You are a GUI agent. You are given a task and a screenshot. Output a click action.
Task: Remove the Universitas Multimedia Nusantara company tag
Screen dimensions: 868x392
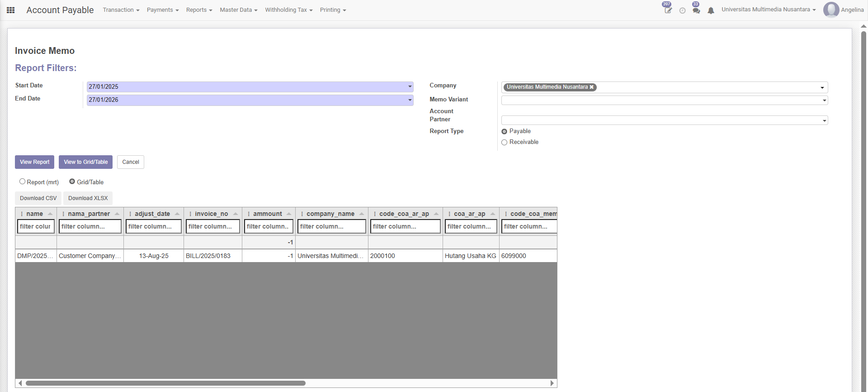[591, 87]
